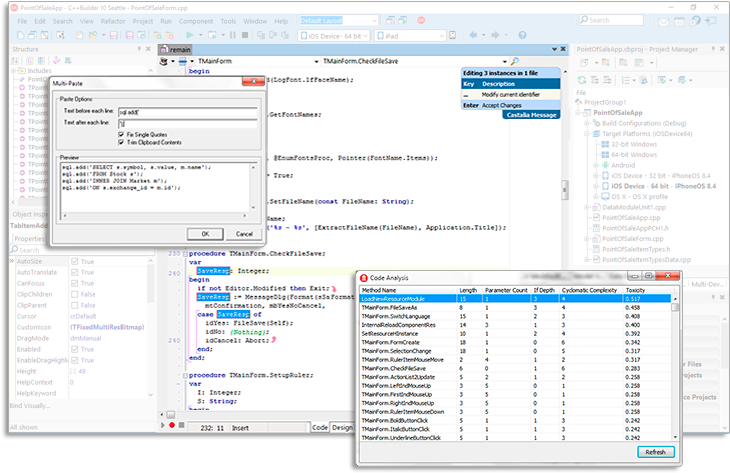Click the blue Back navigation arrow

[x=473, y=35]
